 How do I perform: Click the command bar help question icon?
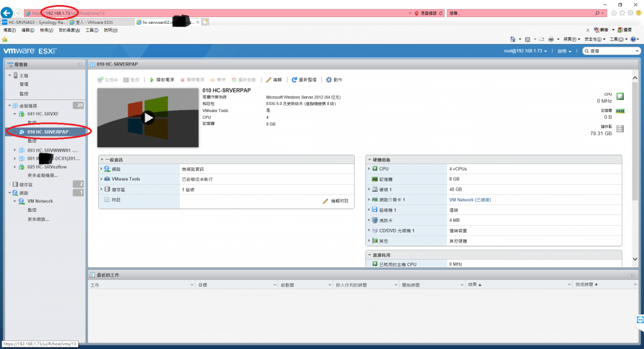click(633, 39)
